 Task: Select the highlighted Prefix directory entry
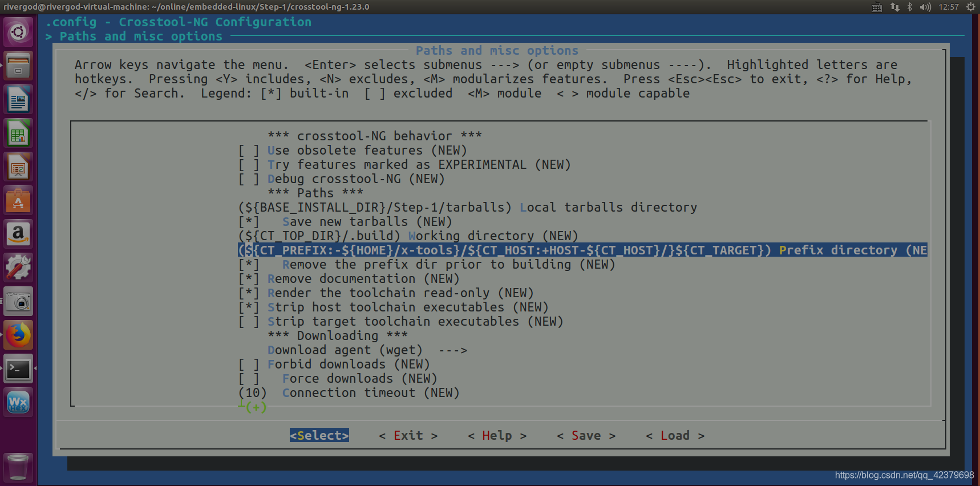click(x=582, y=250)
